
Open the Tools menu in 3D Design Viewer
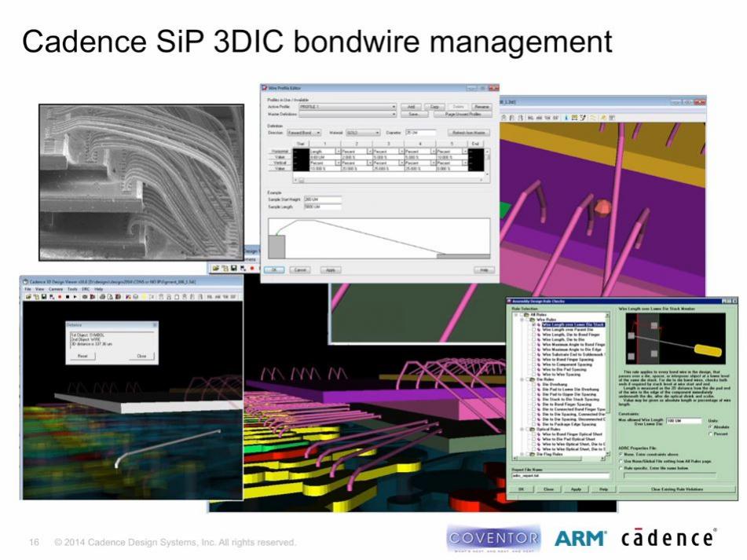pos(72,289)
